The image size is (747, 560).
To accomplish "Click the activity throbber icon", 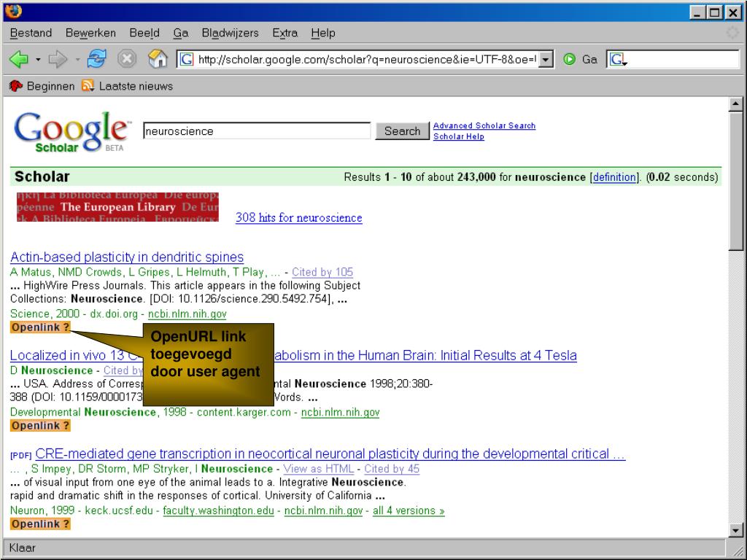I will coord(732,32).
